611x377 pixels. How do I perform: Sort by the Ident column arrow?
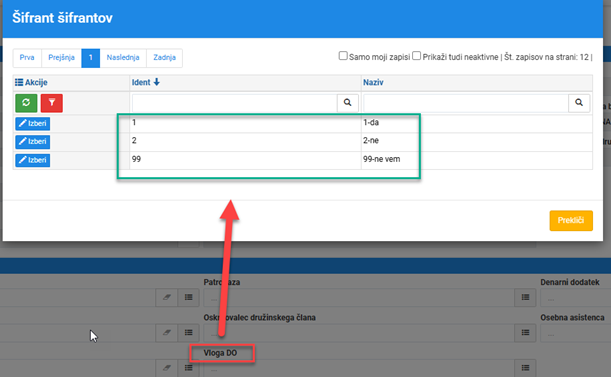tap(157, 82)
